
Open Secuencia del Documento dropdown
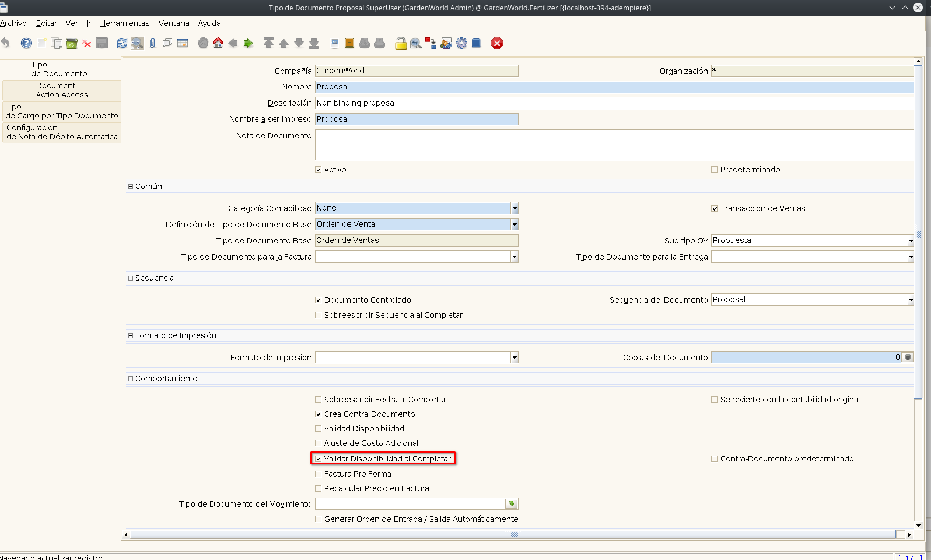click(910, 300)
